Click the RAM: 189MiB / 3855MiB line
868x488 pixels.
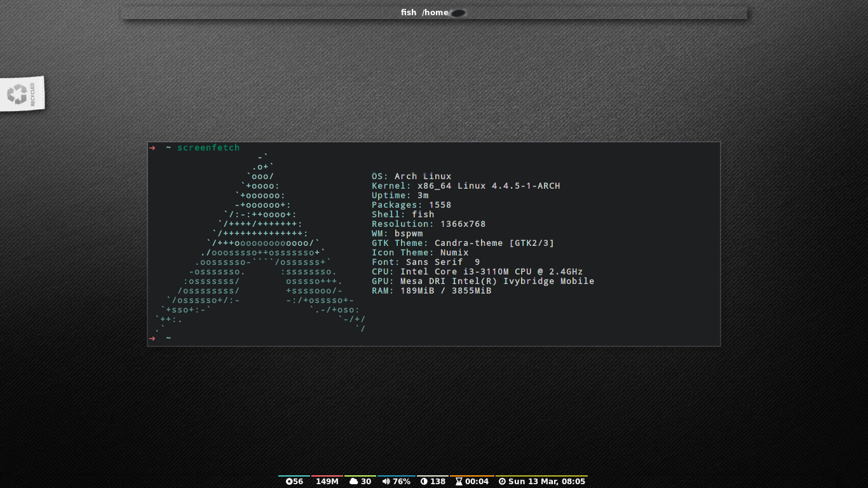[431, 290]
